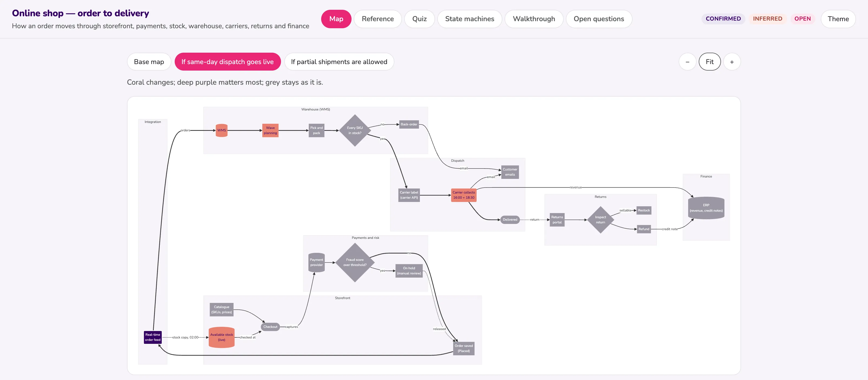This screenshot has height=380, width=868.
Task: Click the Back-order node
Action: tap(409, 124)
